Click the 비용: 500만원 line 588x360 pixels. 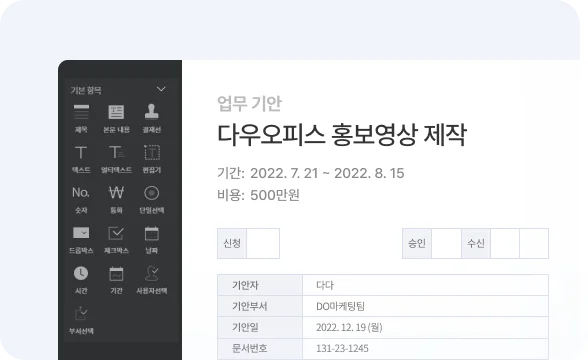coord(258,195)
